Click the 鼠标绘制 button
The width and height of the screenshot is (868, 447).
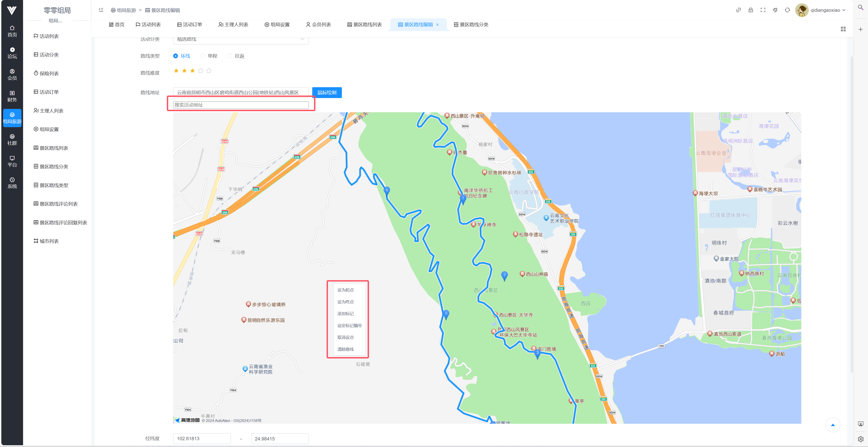click(326, 93)
